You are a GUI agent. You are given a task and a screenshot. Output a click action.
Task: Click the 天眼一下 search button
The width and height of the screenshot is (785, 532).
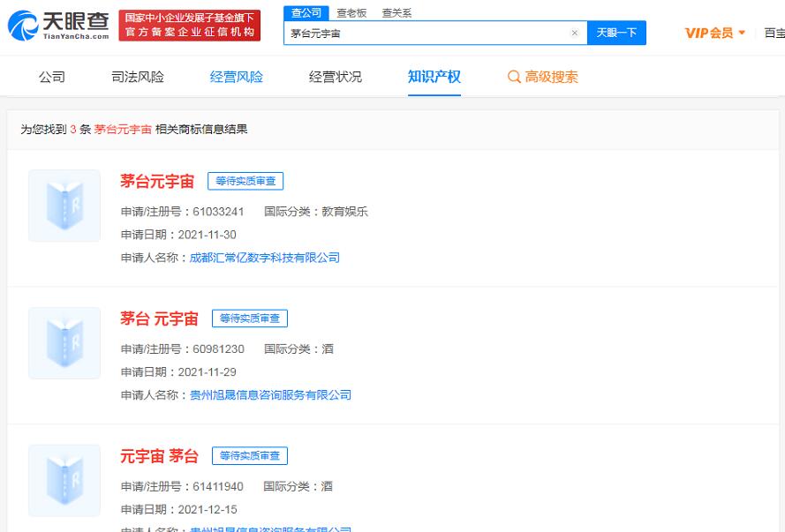coord(616,33)
